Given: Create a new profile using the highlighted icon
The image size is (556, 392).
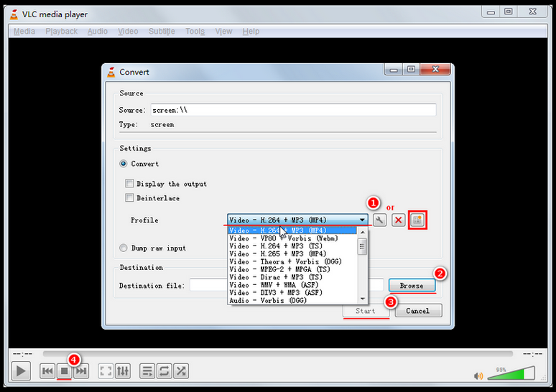Looking at the screenshot, I should (x=417, y=220).
